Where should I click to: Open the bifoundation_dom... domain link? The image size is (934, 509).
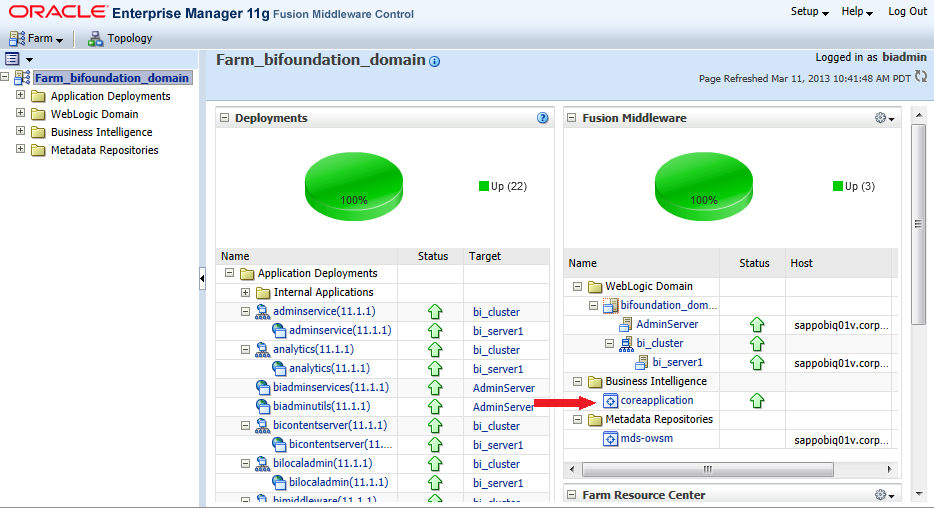(668, 305)
